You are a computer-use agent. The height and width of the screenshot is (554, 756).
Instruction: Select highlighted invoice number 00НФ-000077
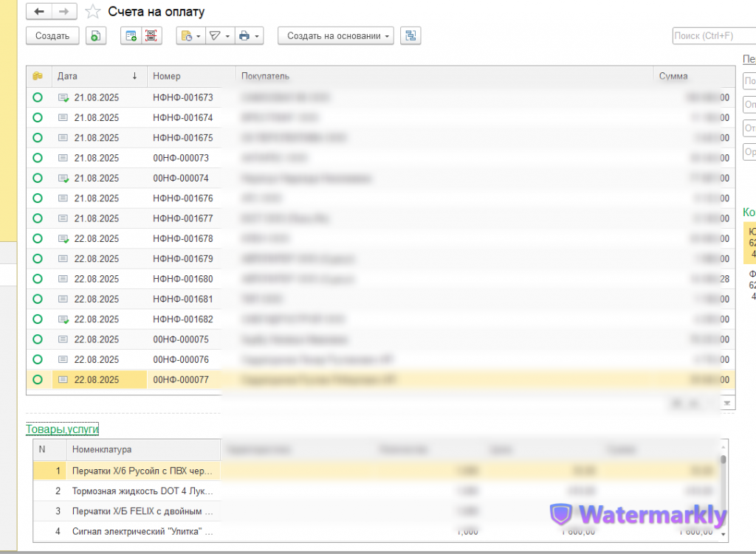click(181, 380)
